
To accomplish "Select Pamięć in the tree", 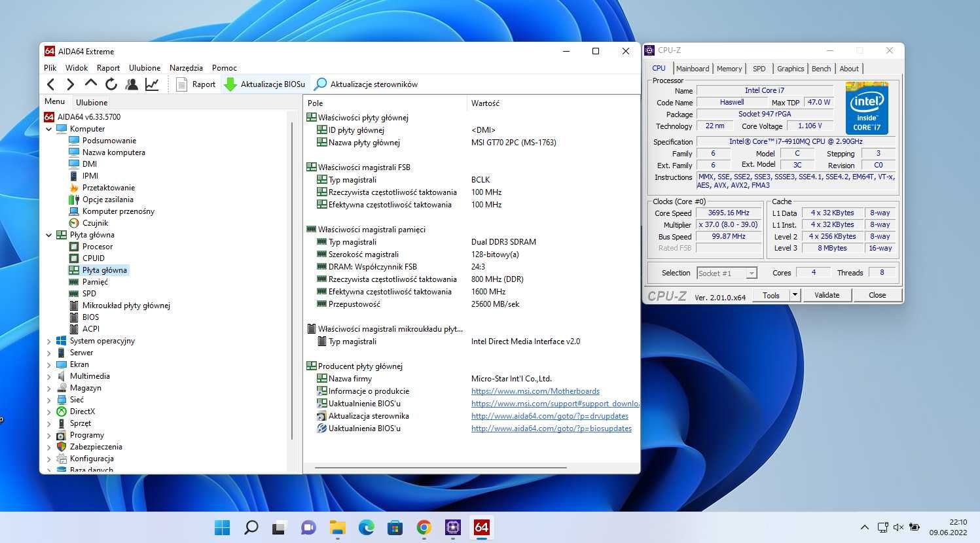I will (95, 281).
